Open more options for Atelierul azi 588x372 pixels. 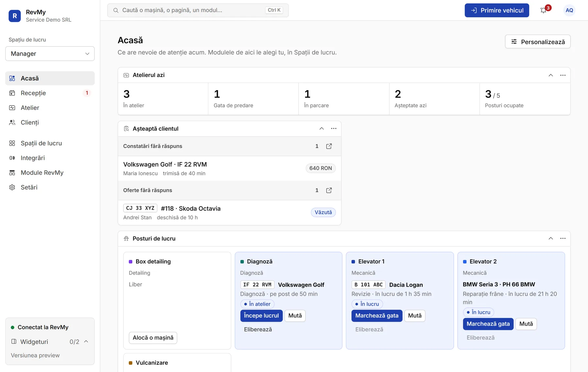point(563,75)
